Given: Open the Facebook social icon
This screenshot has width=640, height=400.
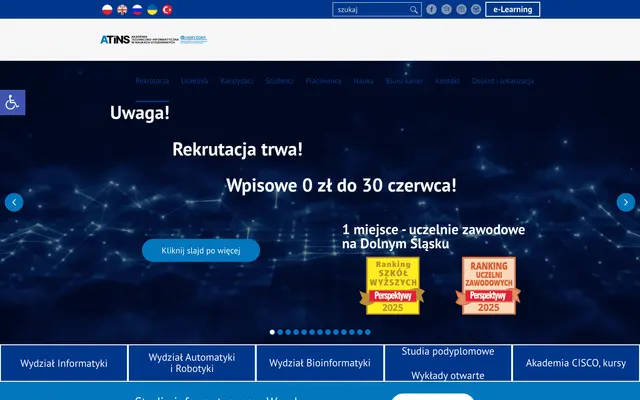Looking at the screenshot, I should point(431,9).
